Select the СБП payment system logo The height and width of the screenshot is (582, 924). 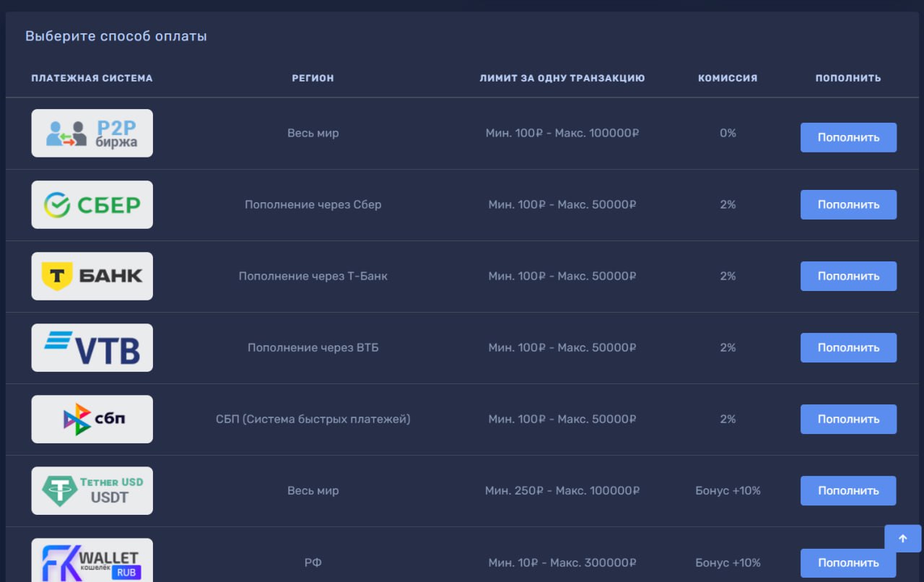pyautogui.click(x=92, y=419)
